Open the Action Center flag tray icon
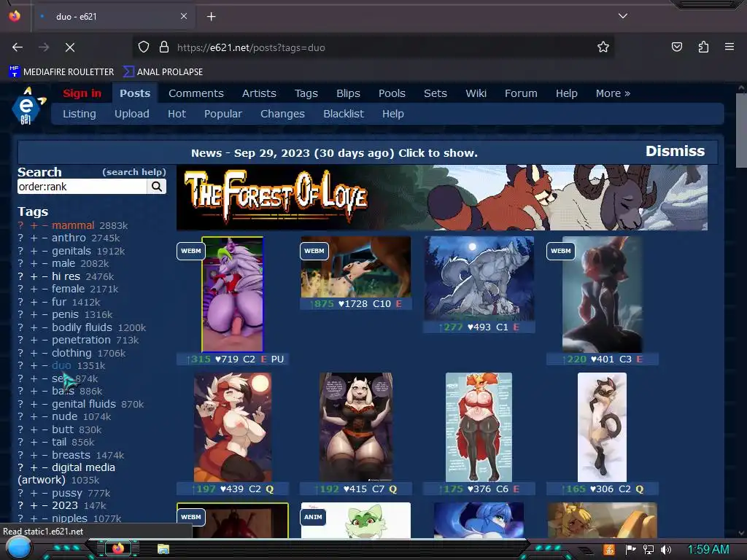 tap(630, 550)
